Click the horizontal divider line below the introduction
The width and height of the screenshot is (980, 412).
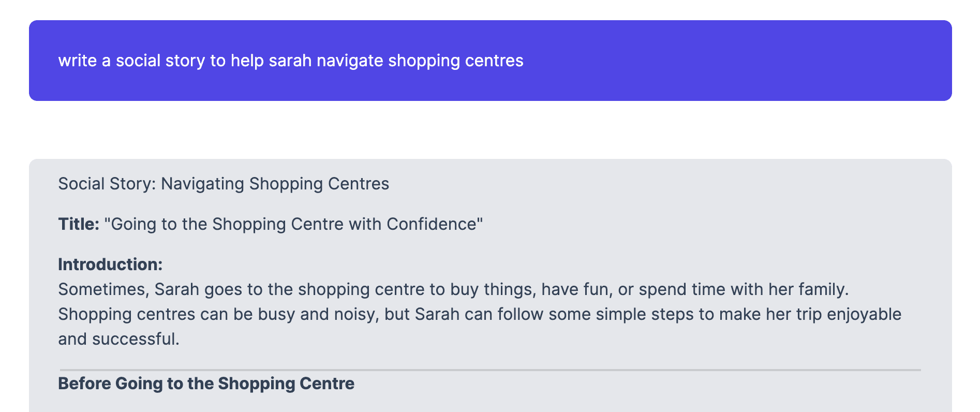pyautogui.click(x=491, y=370)
